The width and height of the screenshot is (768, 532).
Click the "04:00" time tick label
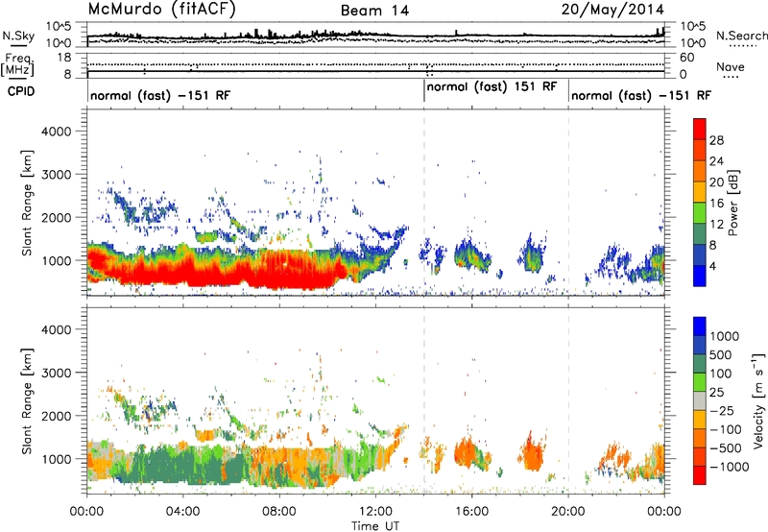coord(182,512)
